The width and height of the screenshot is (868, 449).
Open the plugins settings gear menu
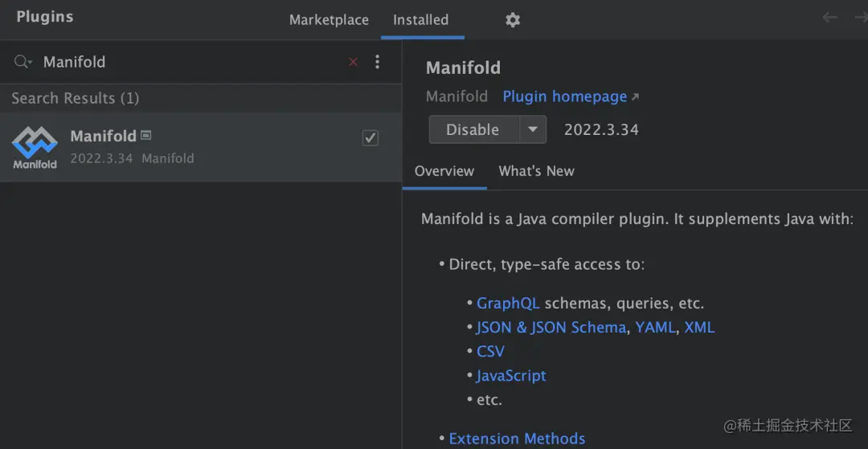[513, 20]
